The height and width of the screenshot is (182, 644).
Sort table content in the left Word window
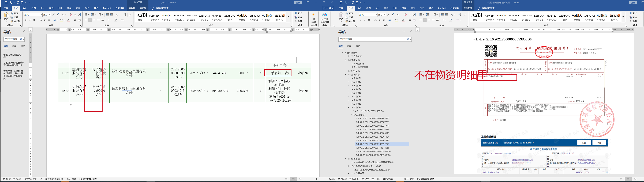coord(125,15)
